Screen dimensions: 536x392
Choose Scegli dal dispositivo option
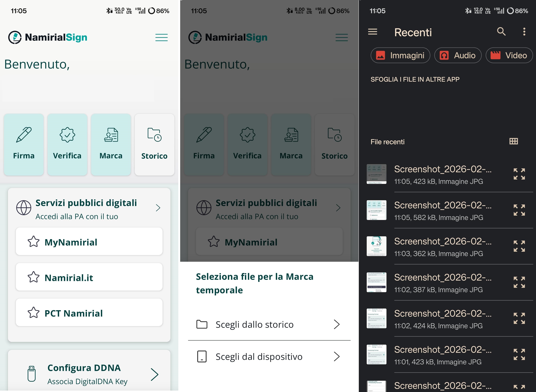click(x=269, y=356)
